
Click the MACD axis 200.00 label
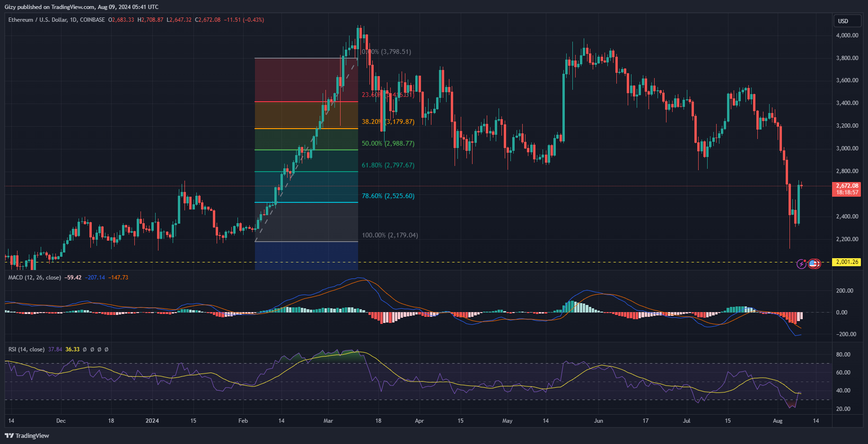tap(845, 291)
